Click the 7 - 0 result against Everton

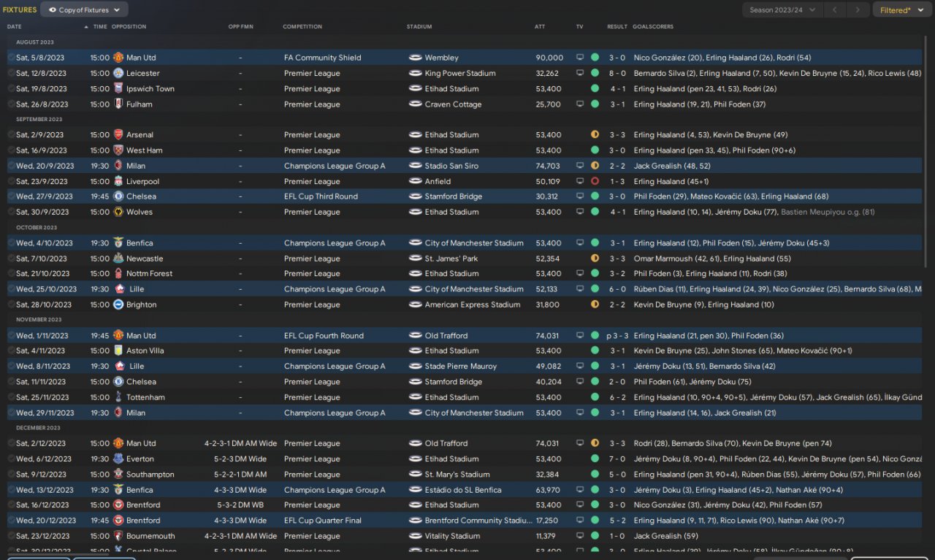(617, 459)
